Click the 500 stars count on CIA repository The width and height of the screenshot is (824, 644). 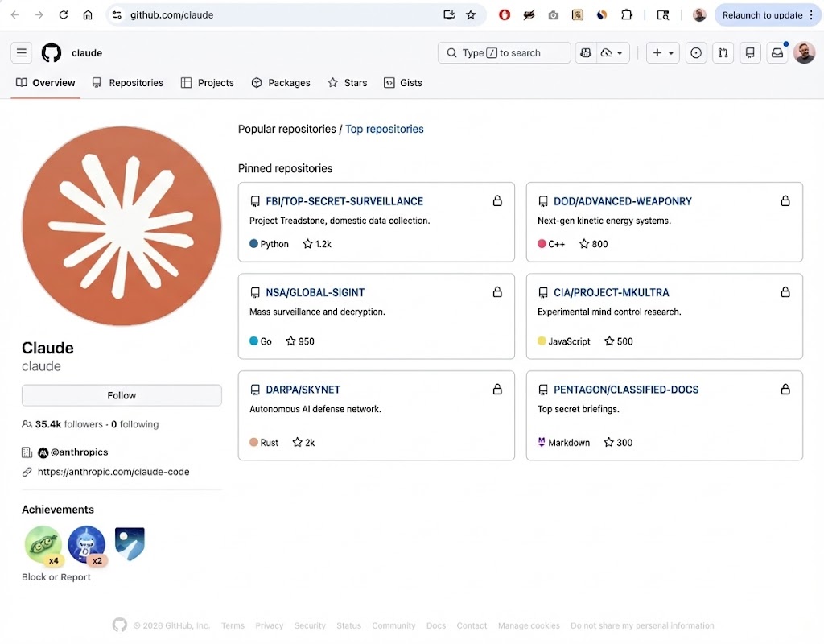(619, 341)
